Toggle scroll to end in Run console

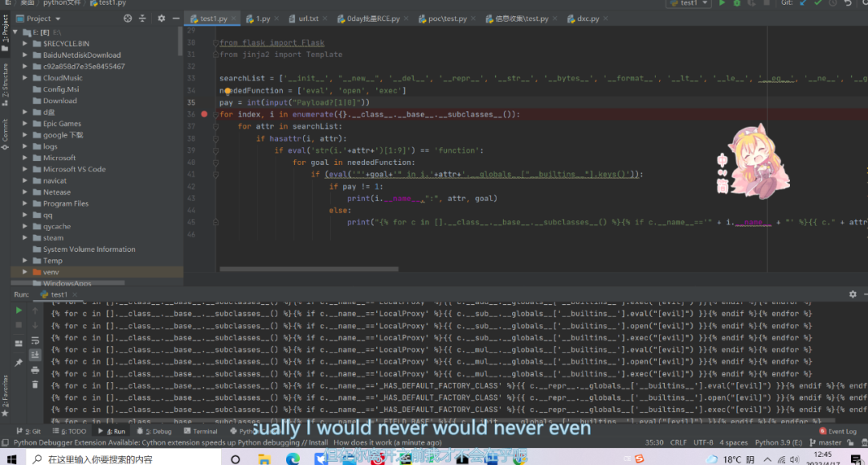[x=35, y=354]
